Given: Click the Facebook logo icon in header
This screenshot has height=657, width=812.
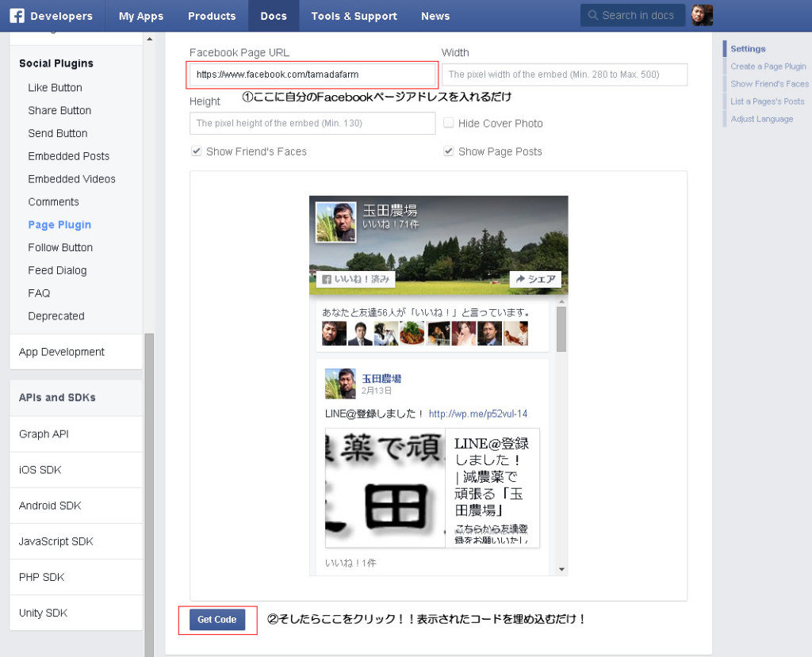Looking at the screenshot, I should click(x=17, y=16).
